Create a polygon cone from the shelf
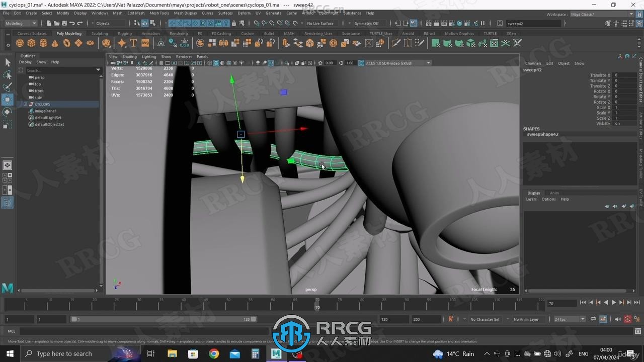 tap(55, 43)
